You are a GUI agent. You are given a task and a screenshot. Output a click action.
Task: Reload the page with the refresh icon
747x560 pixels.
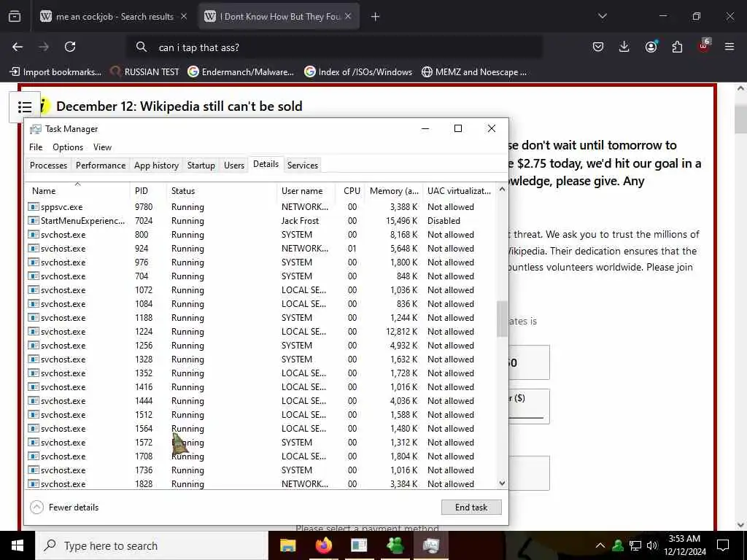[70, 47]
